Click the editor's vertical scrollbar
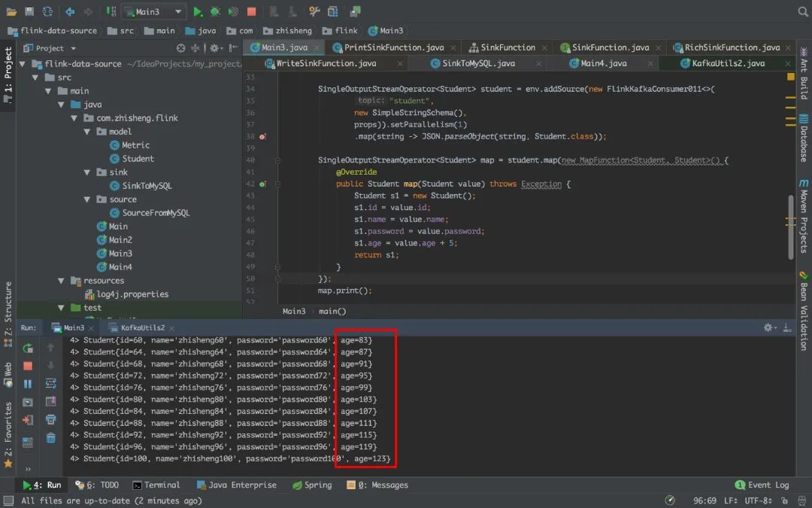Image resolution: width=812 pixels, height=508 pixels. coord(790,226)
